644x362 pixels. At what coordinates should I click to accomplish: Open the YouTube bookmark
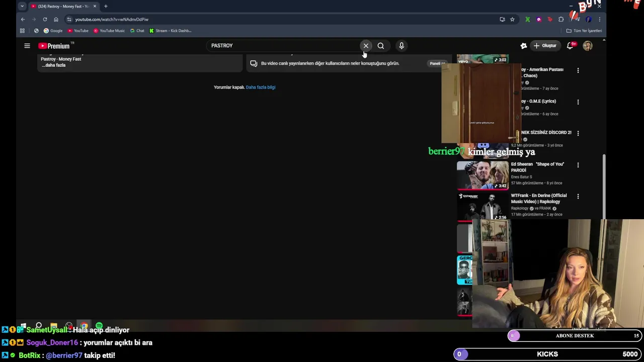click(x=78, y=31)
